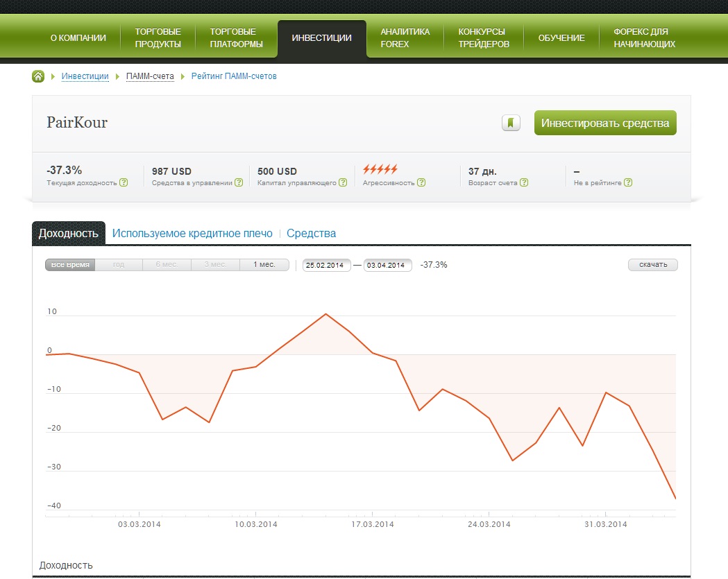Click the 10.03.2014 axis label
This screenshot has width=728, height=579.
point(256,524)
